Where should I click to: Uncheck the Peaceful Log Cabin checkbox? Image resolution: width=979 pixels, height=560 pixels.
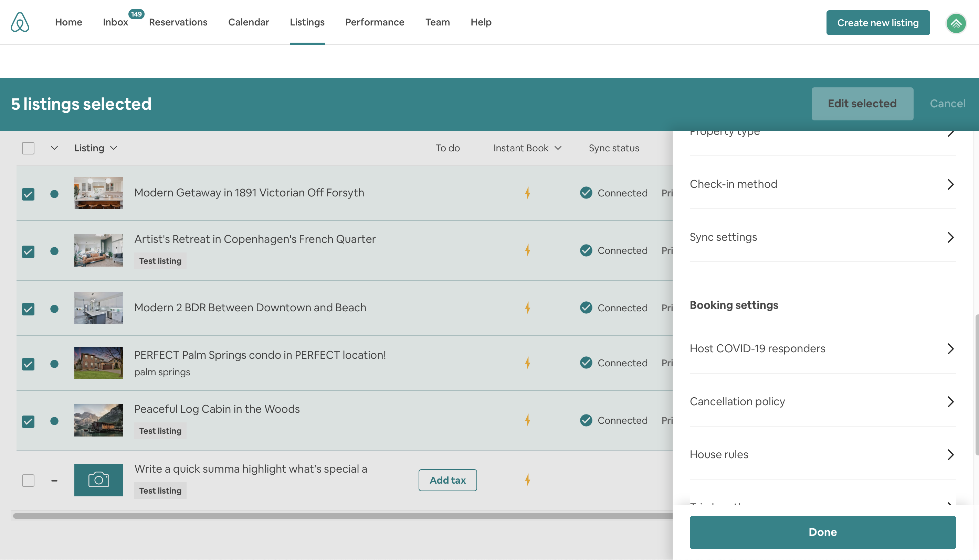point(28,421)
